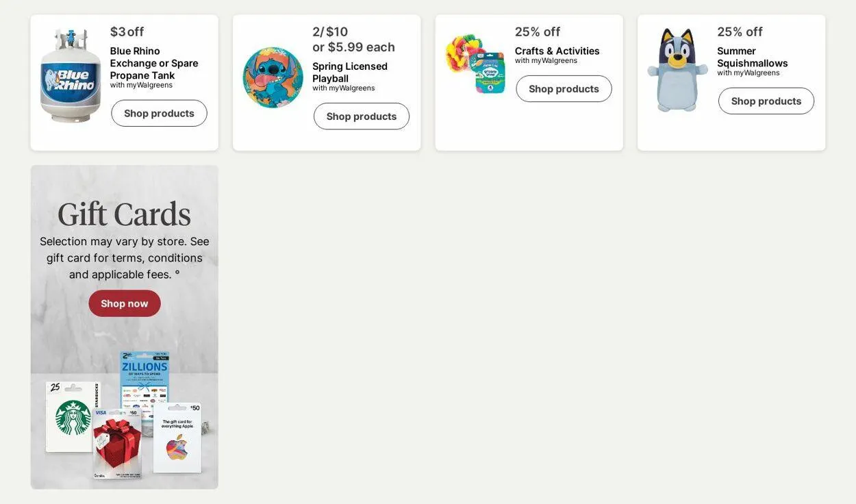The width and height of the screenshot is (856, 504).
Task: Click the 2/$10 or $5.99 each offer
Action: click(353, 39)
